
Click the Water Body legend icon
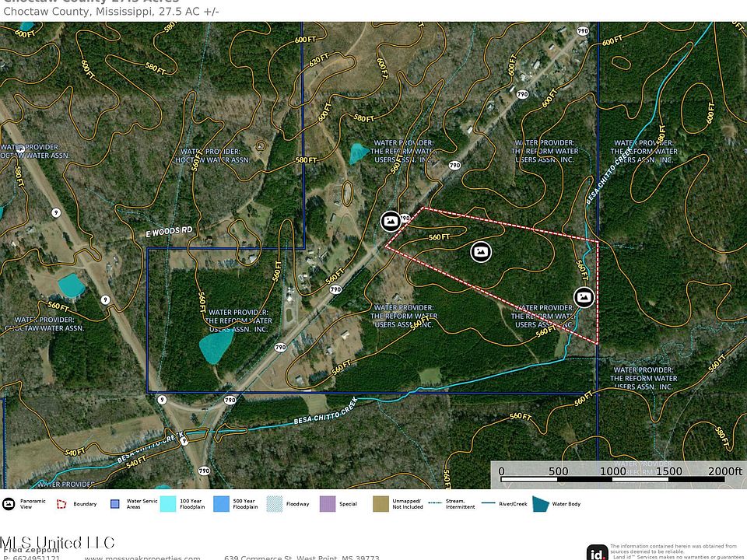pos(541,504)
